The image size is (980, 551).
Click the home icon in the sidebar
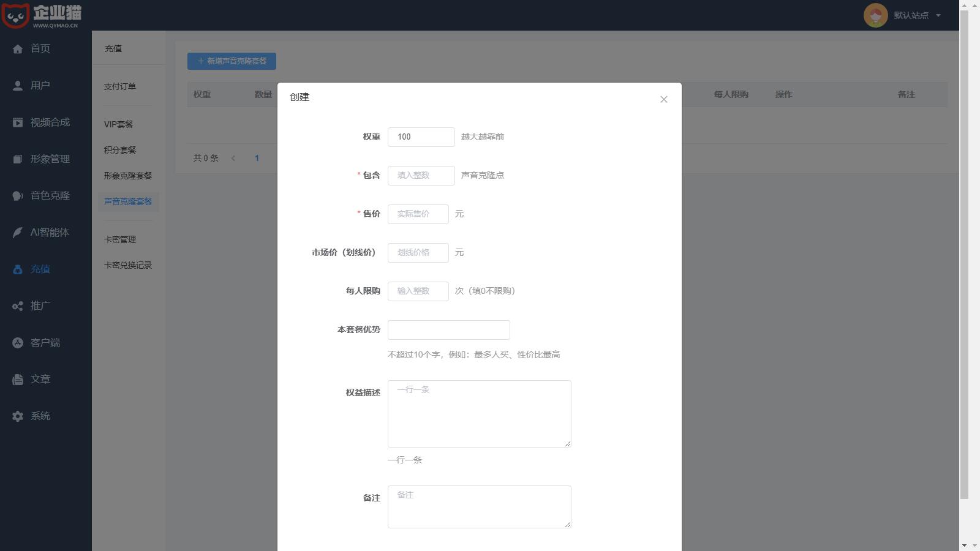[x=18, y=49]
